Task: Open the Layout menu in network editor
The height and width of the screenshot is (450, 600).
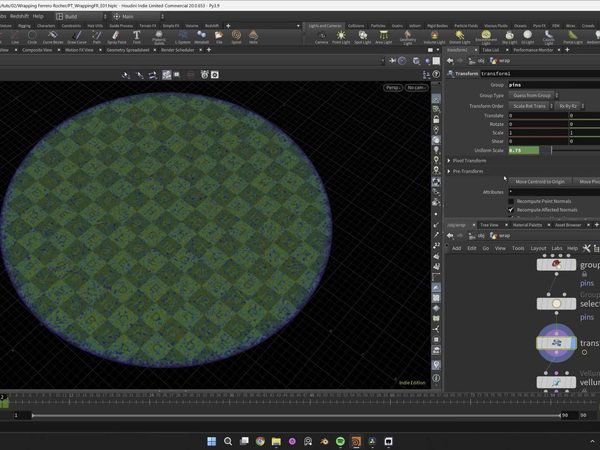Action: point(540,248)
